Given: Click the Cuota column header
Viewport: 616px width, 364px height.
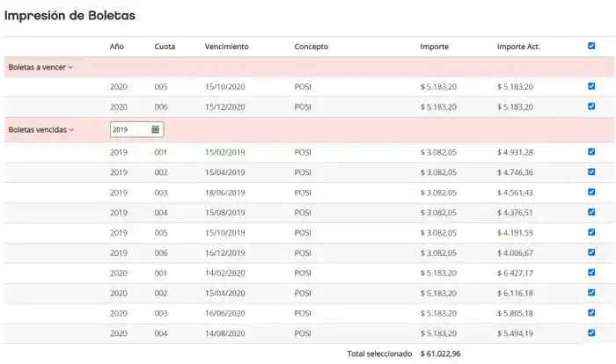Looking at the screenshot, I should tap(164, 47).
